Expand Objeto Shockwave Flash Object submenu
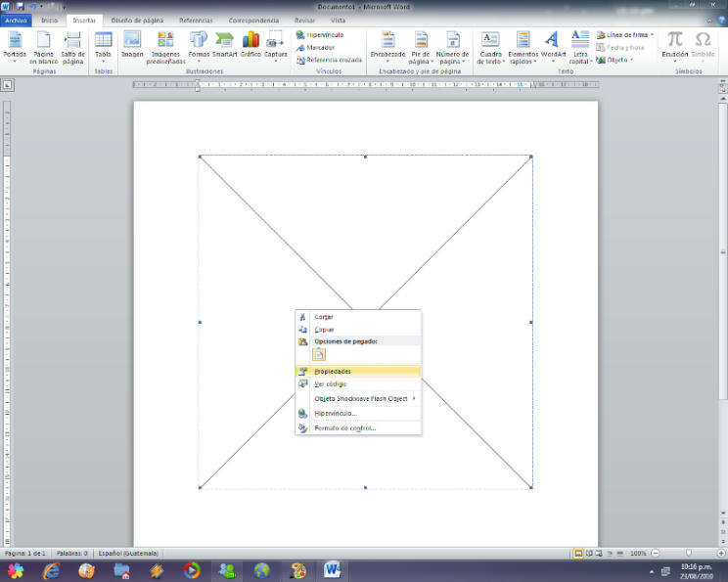 coord(358,399)
